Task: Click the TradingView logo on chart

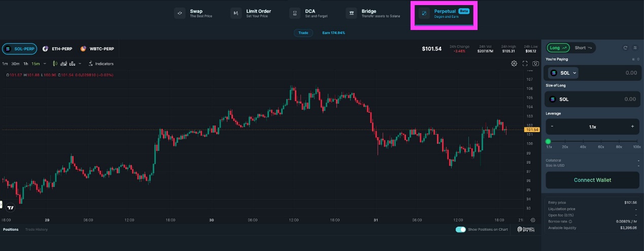Action: pyautogui.click(x=10, y=207)
